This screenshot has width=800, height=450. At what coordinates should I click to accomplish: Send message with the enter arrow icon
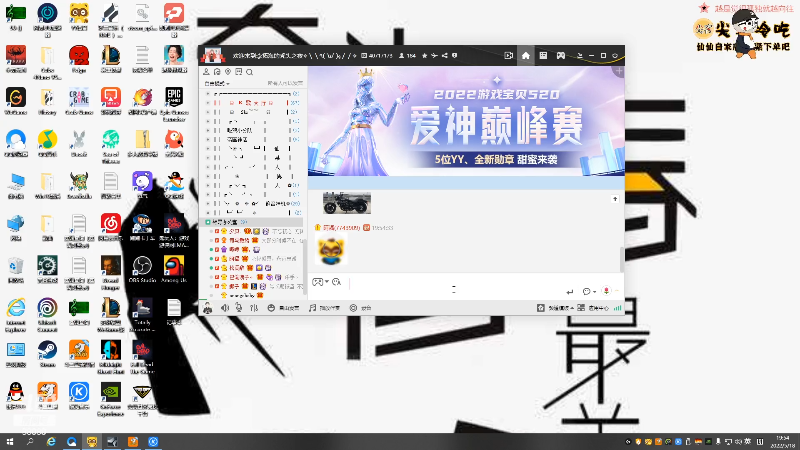(569, 292)
